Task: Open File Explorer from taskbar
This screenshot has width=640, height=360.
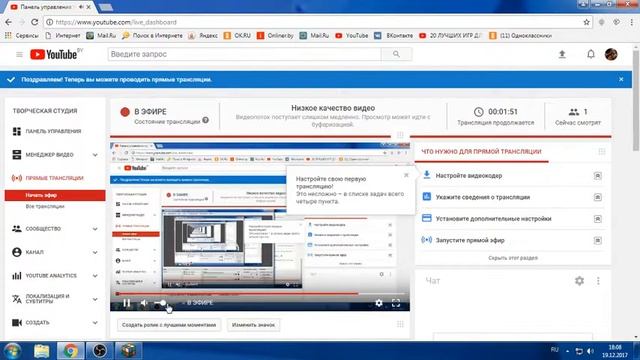Action: point(42,351)
